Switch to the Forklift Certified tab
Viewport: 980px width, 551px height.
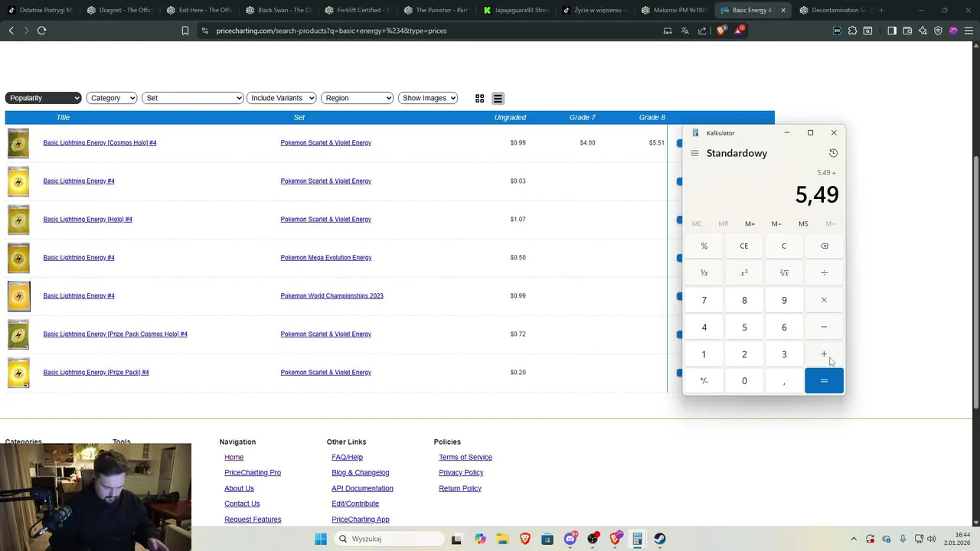pos(358,10)
